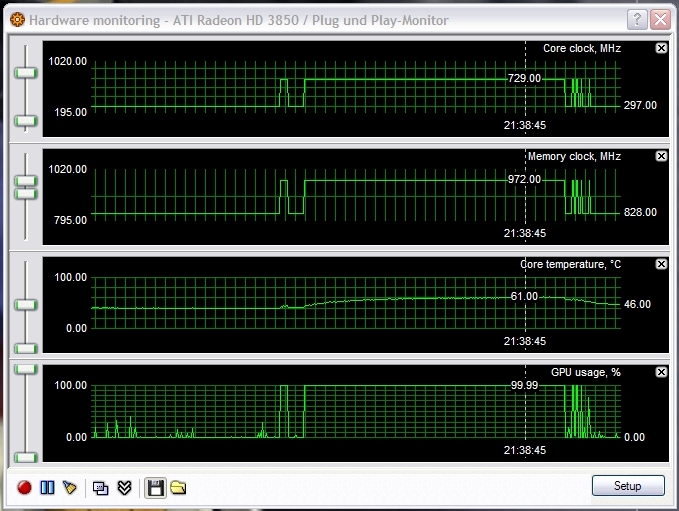Click the double chevron down icon
Image resolution: width=679 pixels, height=511 pixels.
[x=124, y=488]
